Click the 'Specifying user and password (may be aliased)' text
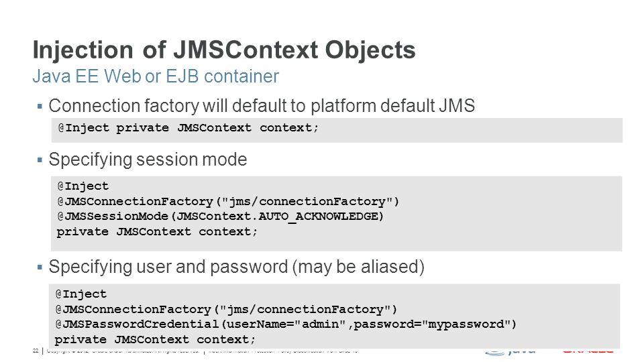 tap(237, 267)
